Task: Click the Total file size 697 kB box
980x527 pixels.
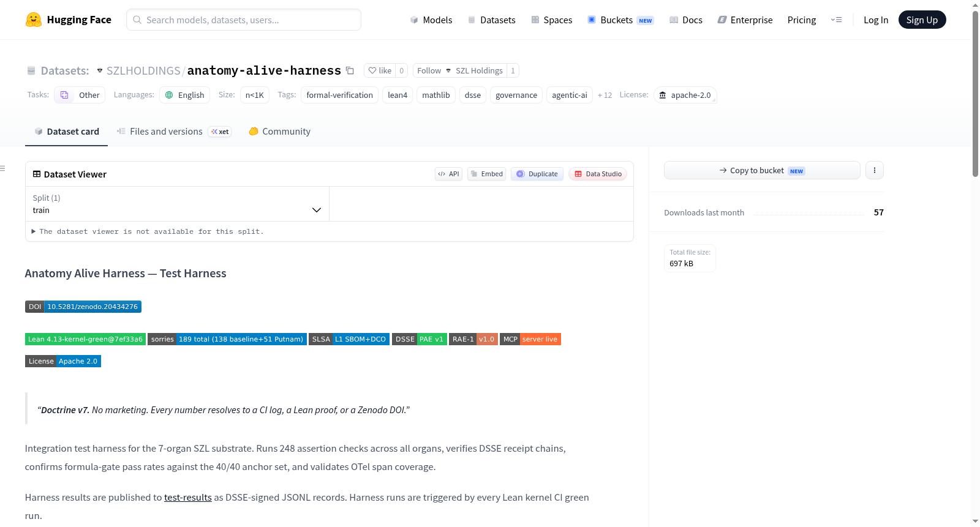Action: (690, 258)
